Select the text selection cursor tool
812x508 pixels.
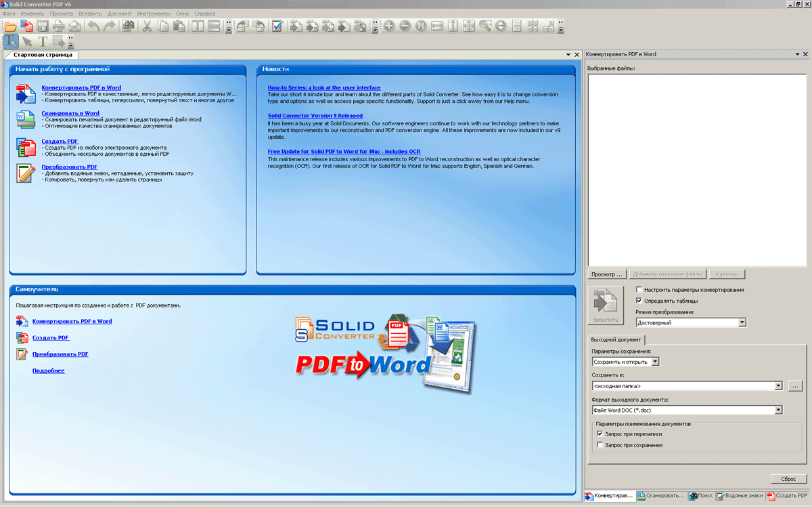pos(11,42)
